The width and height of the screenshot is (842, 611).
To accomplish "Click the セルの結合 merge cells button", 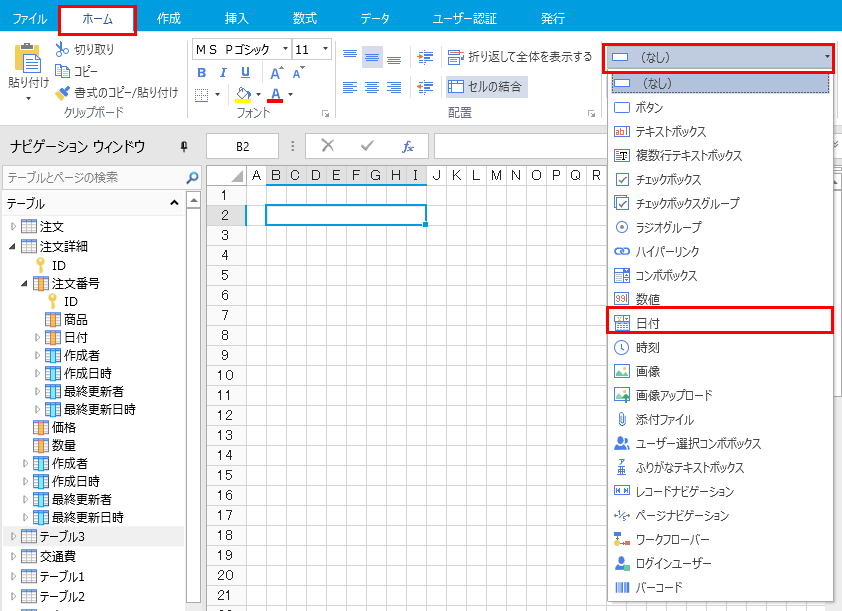I will click(x=485, y=87).
